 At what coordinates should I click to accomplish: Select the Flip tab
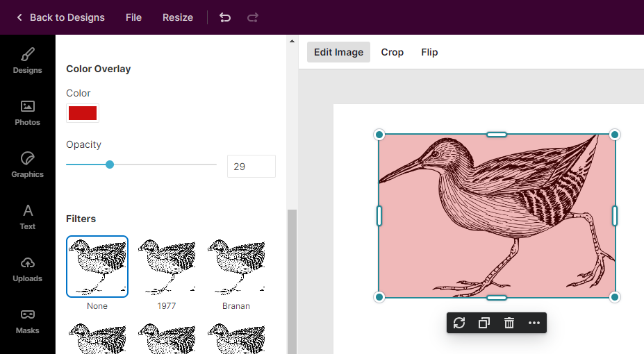(429, 52)
